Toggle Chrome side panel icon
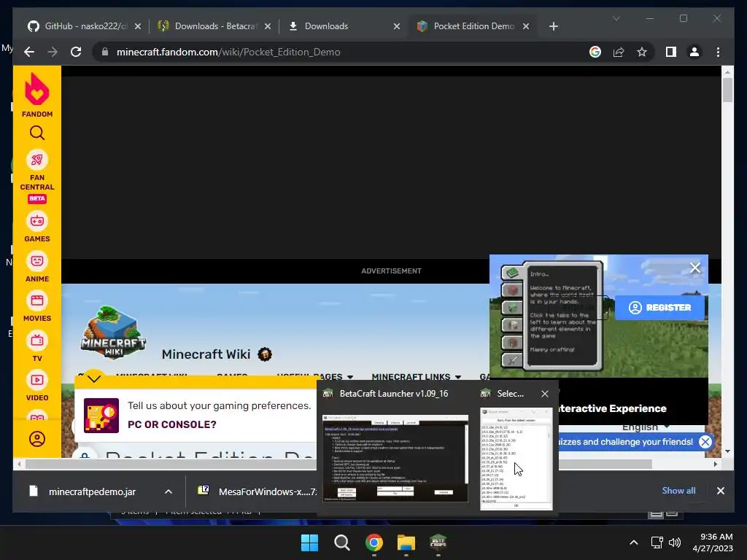This screenshot has height=560, width=747. [x=671, y=52]
